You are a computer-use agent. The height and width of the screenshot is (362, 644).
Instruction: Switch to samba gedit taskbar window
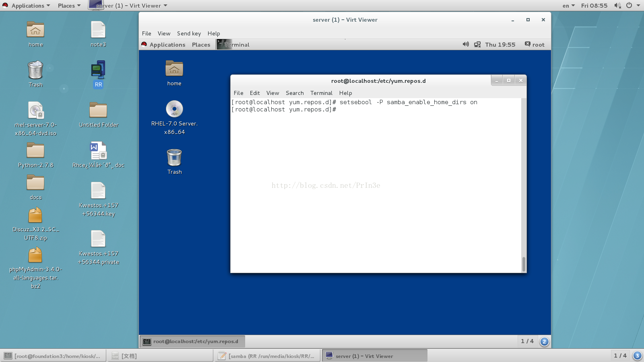click(268, 356)
